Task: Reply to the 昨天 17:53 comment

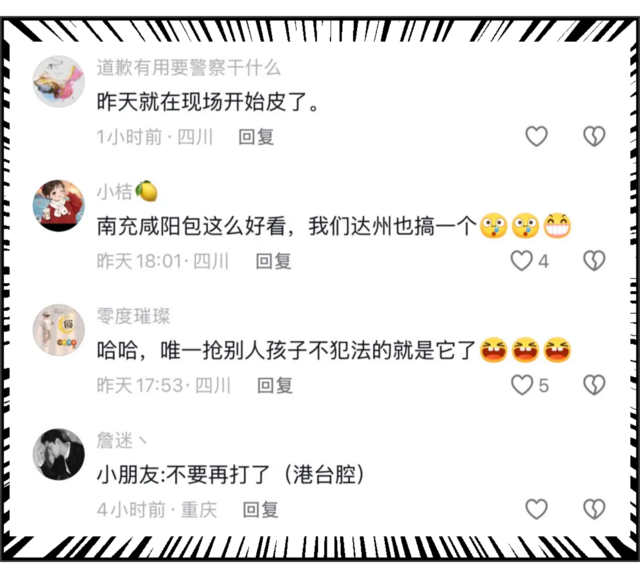Action: click(x=275, y=385)
